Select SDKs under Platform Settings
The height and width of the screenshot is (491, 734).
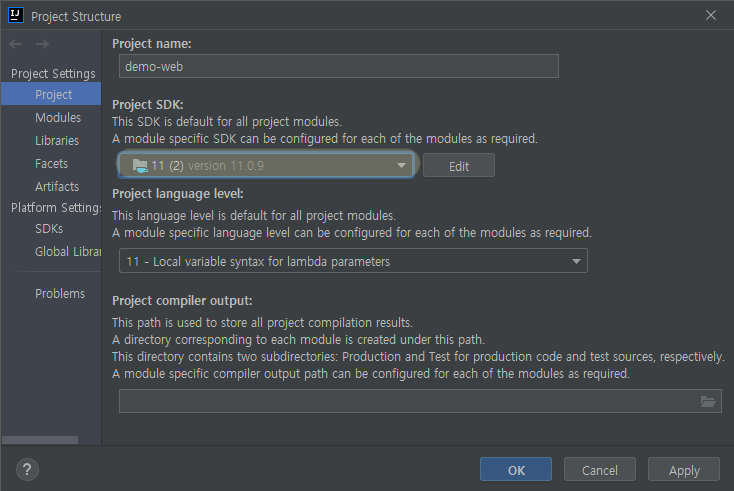(49, 229)
